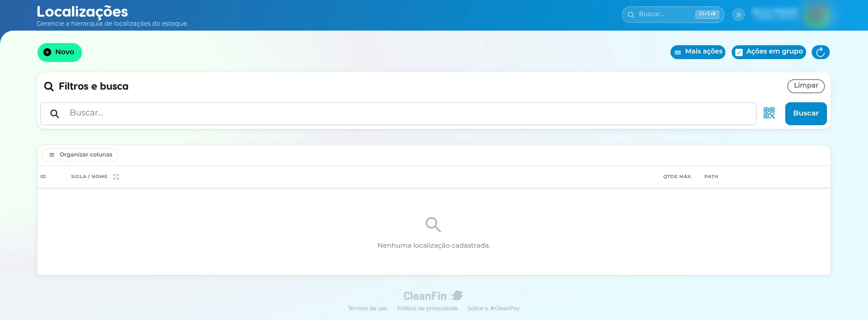
Task: Open Organizar colunas options
Action: [x=80, y=155]
